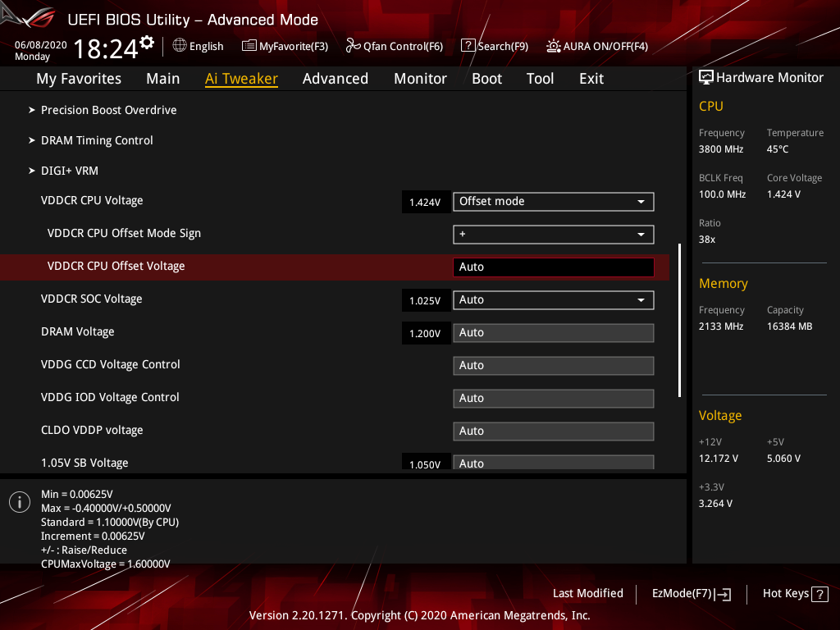
Task: Select the Ai Tweaker tab
Action: (x=241, y=79)
